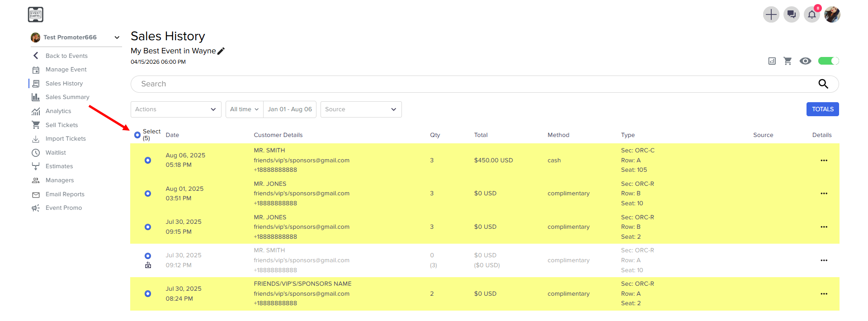Viewport: 868px width, 321px height.
Task: Open the notifications bell icon
Action: click(x=811, y=14)
